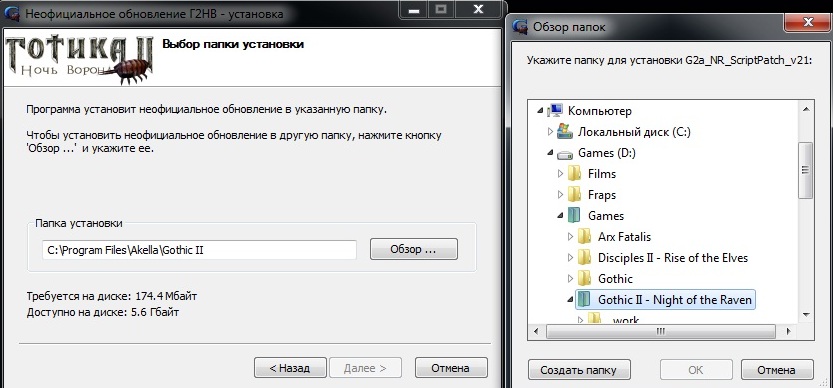The width and height of the screenshot is (833, 388).
Task: Click the Создать папку button
Action: click(579, 370)
